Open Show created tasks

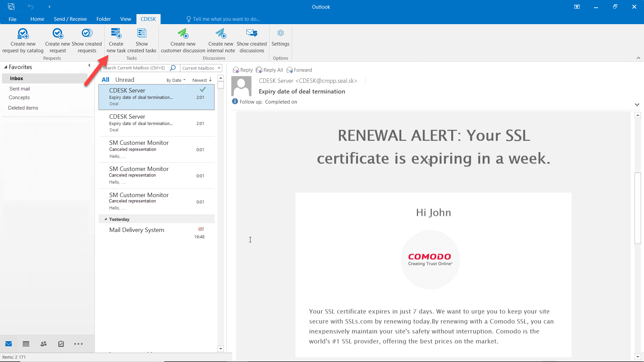pos(142,41)
